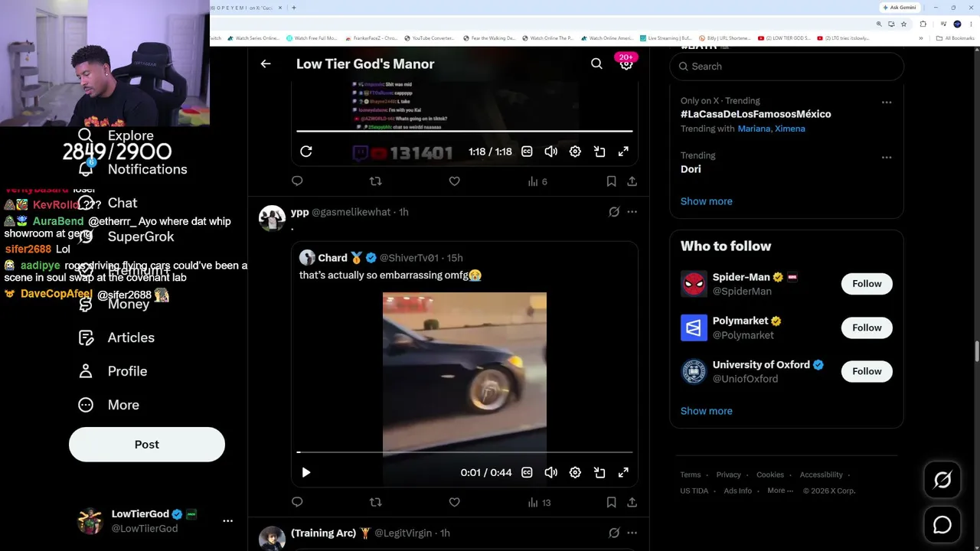Screen dimensions: 980x551
Task: Open search in Low Tier God's Manor header
Action: pos(596,64)
